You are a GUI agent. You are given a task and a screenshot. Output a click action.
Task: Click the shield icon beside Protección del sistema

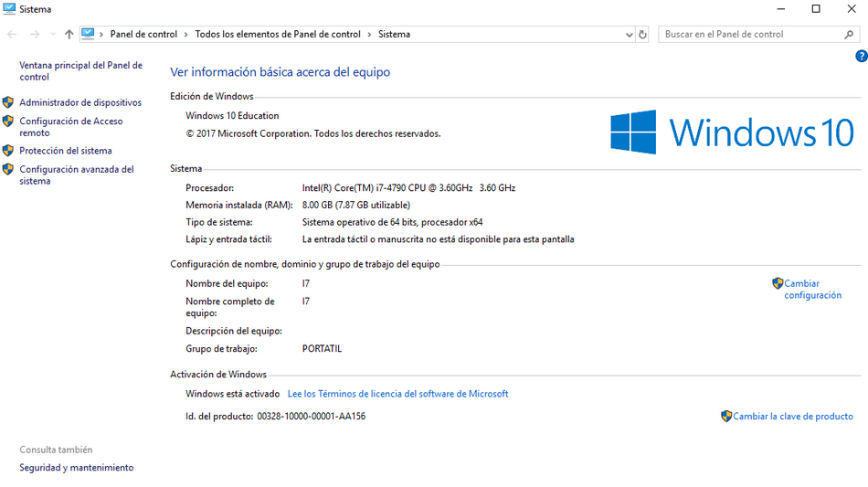[x=8, y=151]
